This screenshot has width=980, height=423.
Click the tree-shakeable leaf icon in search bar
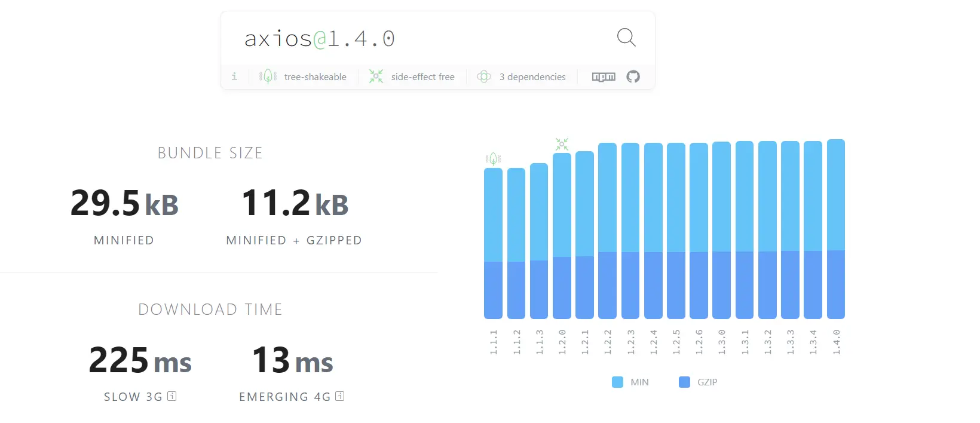[268, 76]
